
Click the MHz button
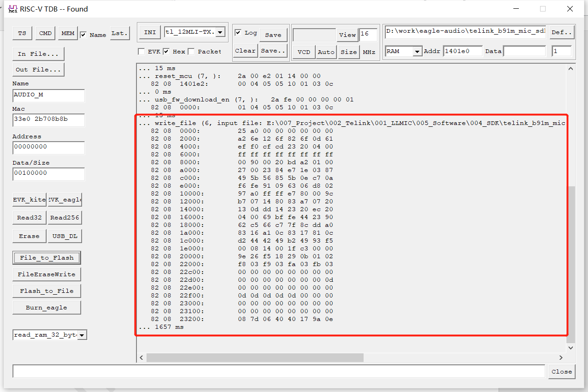point(369,52)
